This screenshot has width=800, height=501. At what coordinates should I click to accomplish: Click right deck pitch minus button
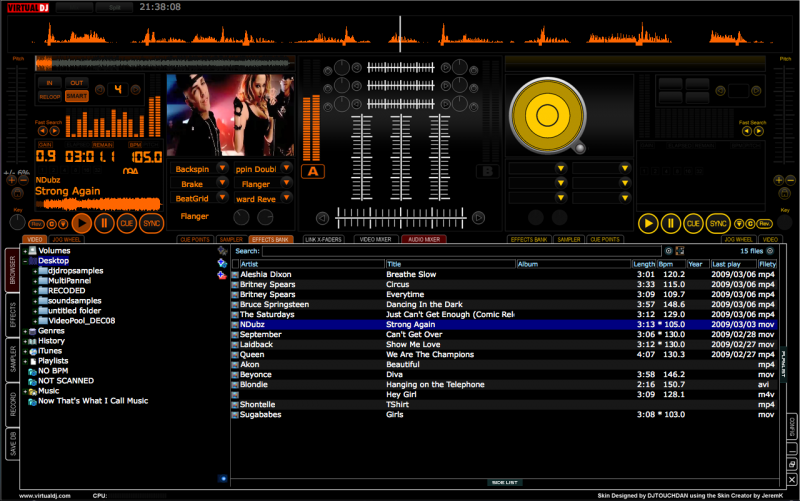[790, 180]
